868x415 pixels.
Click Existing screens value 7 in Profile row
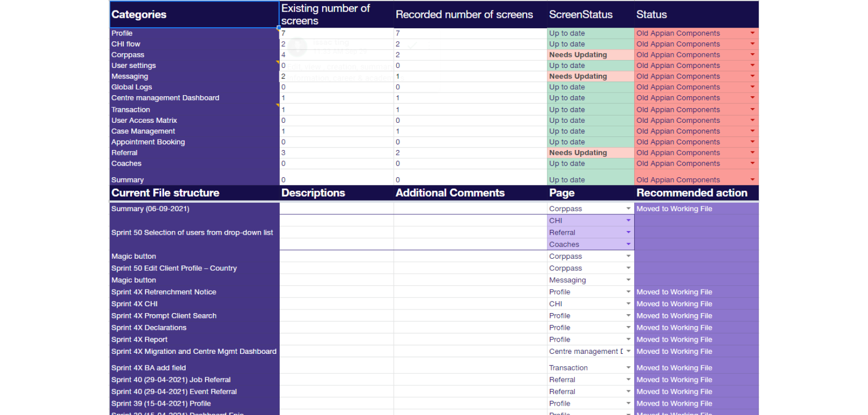pyautogui.click(x=337, y=33)
